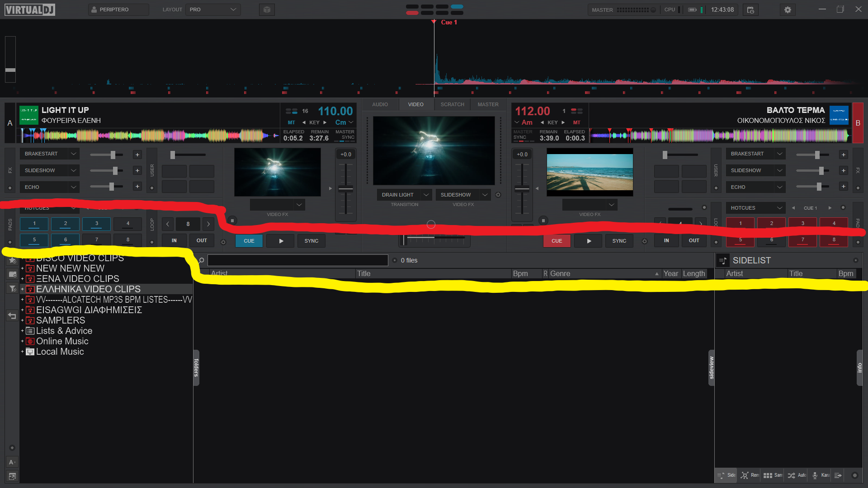Click the font size 'A' icon at sidebar bottom
Image resolution: width=868 pixels, height=488 pixels.
[x=12, y=462]
